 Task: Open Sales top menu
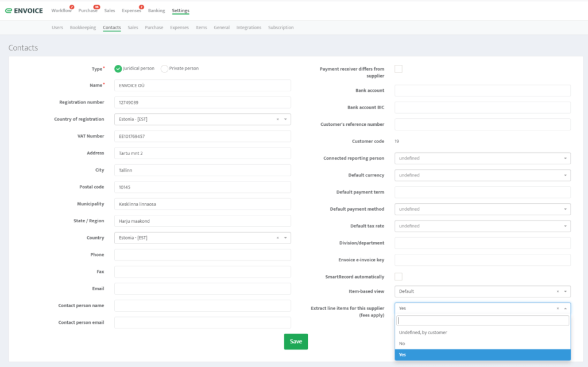pos(110,10)
